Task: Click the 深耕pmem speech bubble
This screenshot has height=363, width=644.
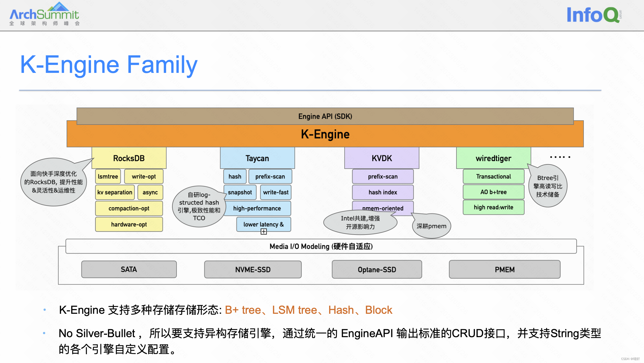Action: tap(431, 226)
